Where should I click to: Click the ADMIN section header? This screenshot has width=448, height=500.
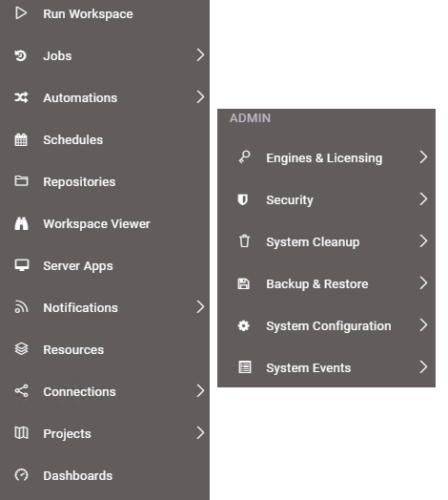(250, 118)
